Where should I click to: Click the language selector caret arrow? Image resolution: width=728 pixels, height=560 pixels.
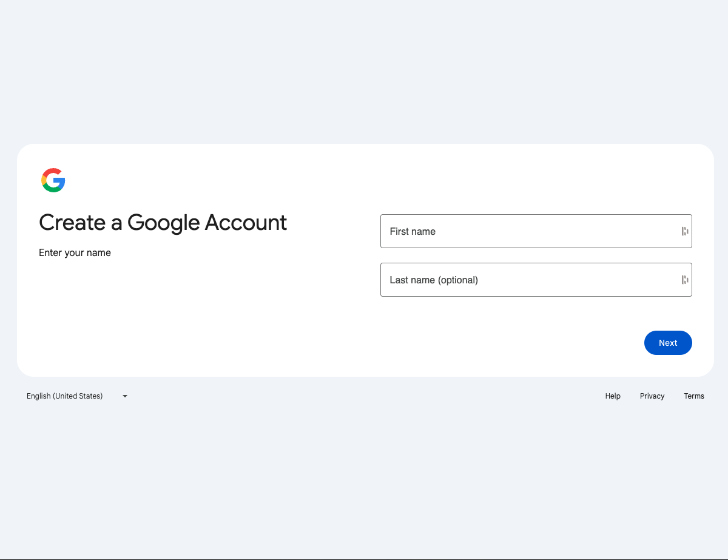tap(125, 396)
